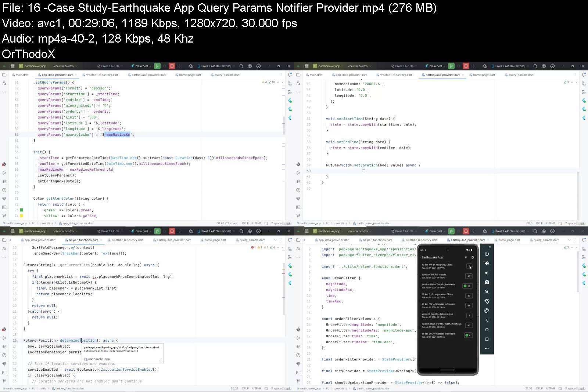The height and width of the screenshot is (392, 588).
Task: Click the UTF-8 encoding in the setLocation window
Action: [551, 223]
